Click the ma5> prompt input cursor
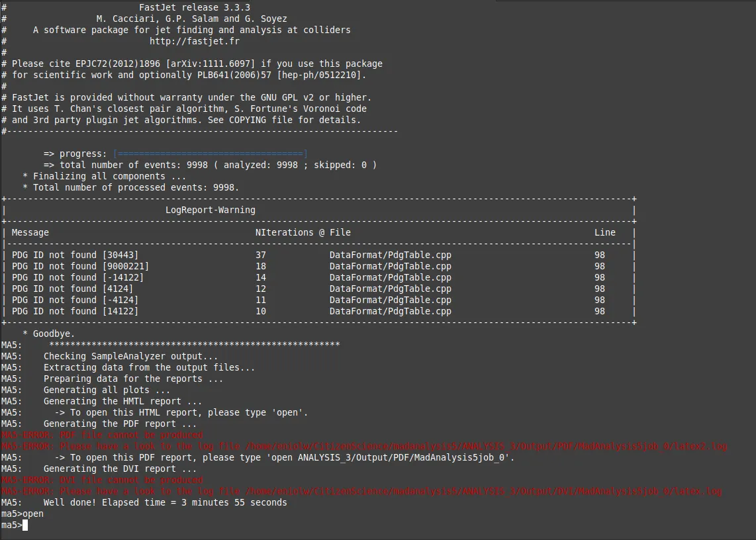The image size is (756, 540). 25,525
